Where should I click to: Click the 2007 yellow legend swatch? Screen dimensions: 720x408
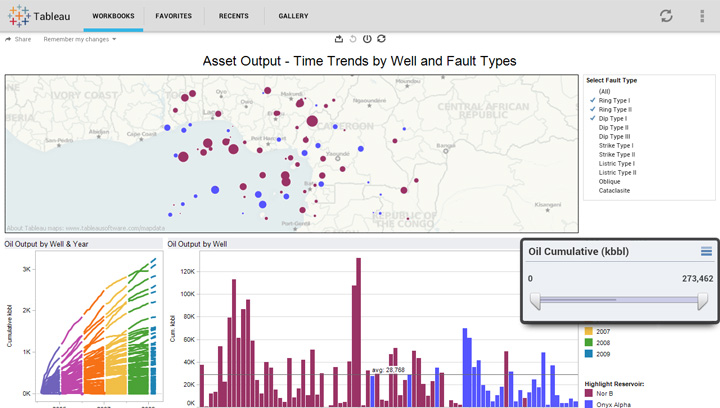tap(589, 331)
